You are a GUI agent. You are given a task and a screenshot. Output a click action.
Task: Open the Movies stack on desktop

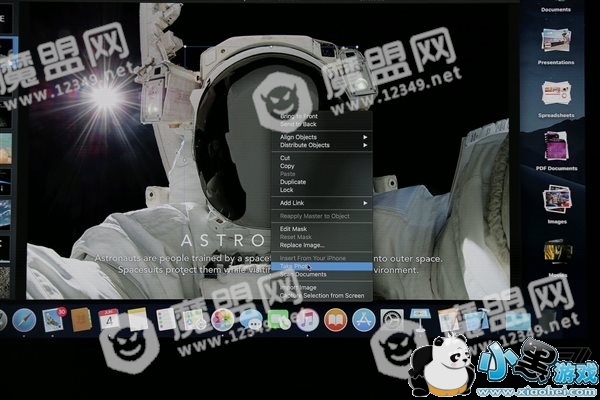click(x=558, y=257)
